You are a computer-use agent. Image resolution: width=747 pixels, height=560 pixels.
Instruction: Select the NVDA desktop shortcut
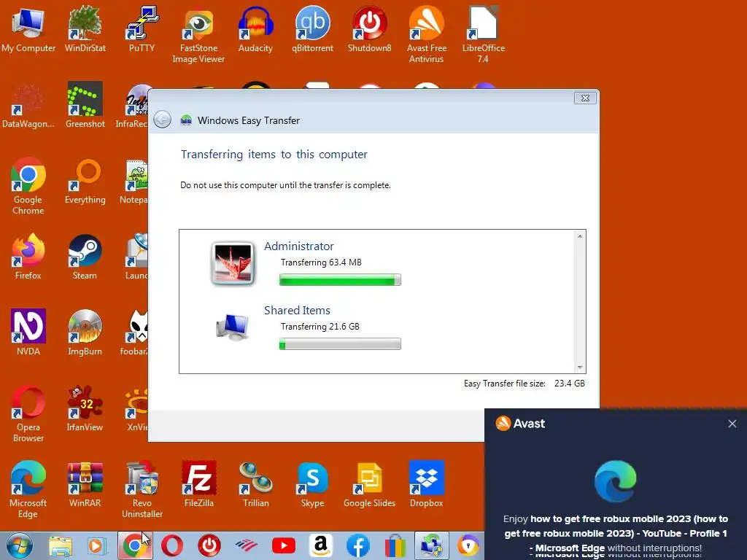28,333
